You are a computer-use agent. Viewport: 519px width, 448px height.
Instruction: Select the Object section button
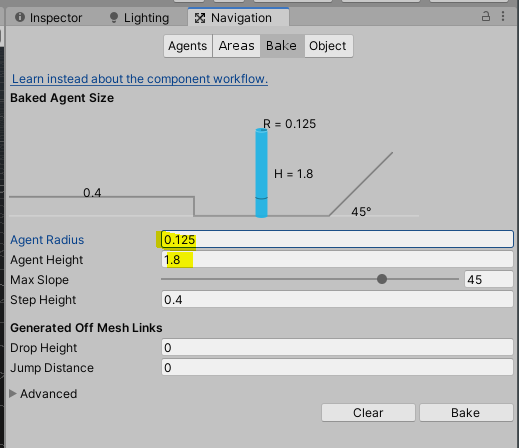point(328,46)
